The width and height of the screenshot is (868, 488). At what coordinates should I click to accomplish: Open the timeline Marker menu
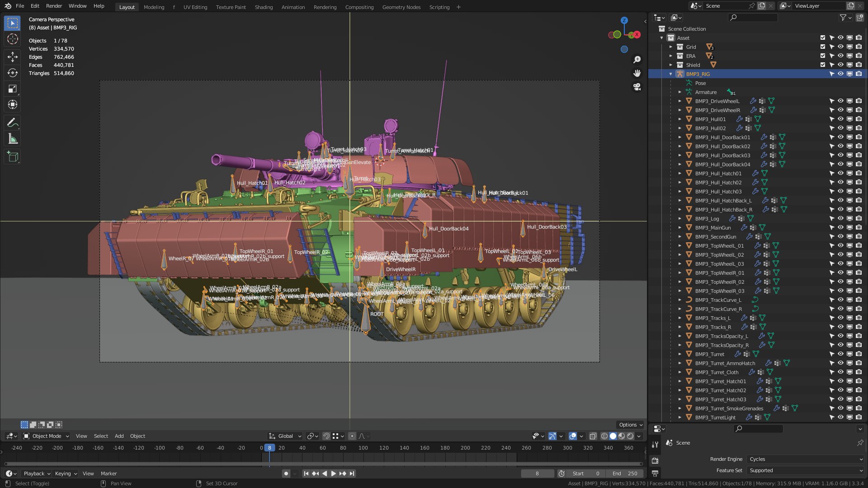click(x=108, y=474)
